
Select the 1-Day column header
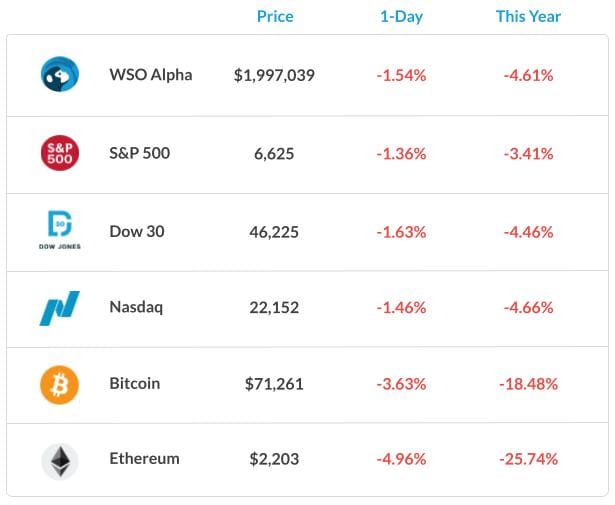click(400, 16)
